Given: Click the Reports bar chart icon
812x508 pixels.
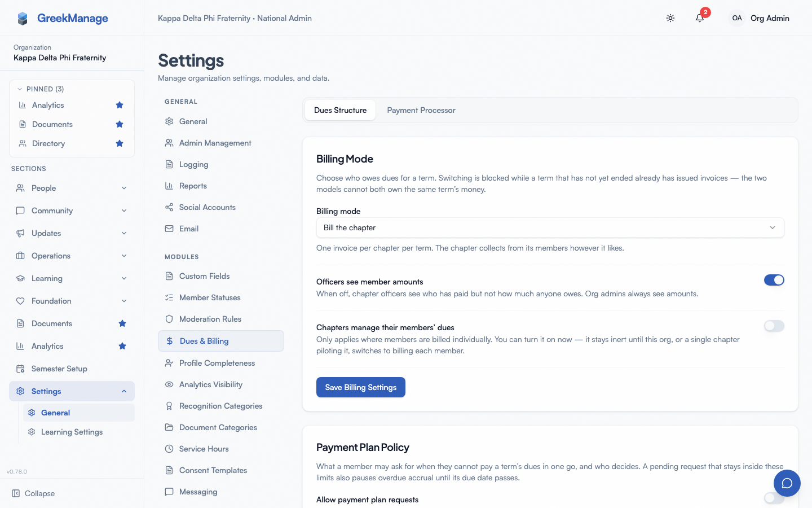Looking at the screenshot, I should tap(169, 186).
